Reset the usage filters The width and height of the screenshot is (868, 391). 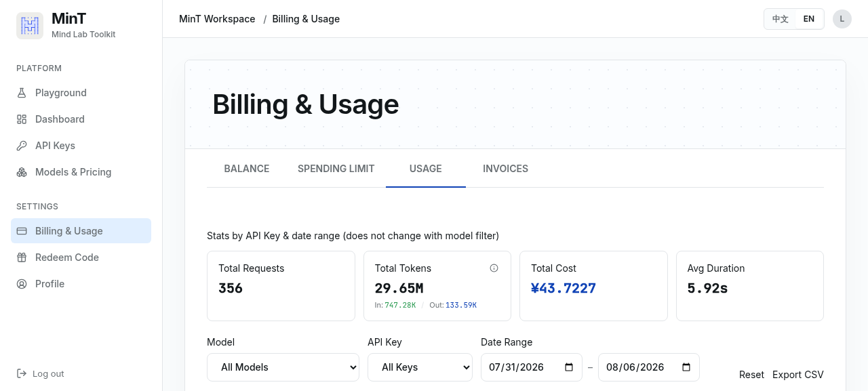751,375
